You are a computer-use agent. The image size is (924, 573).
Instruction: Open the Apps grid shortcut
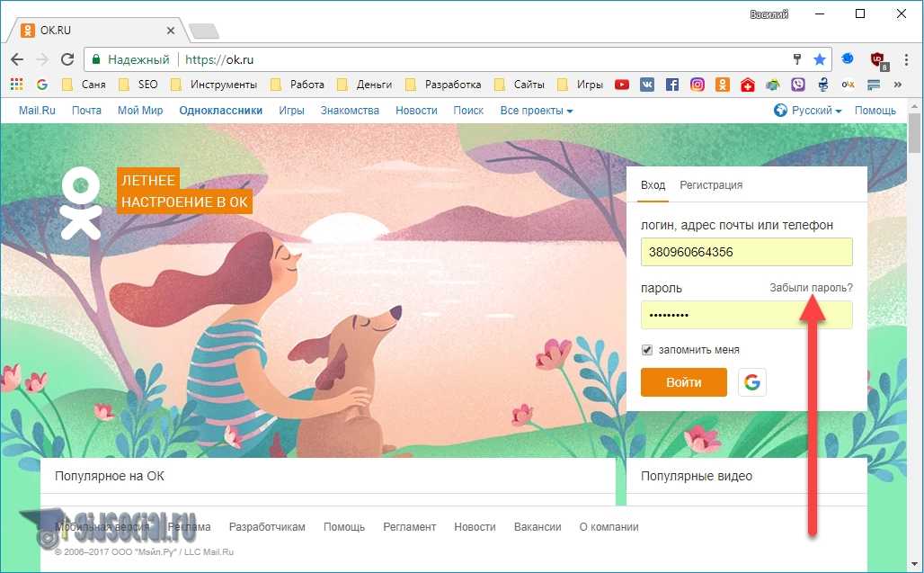(17, 85)
